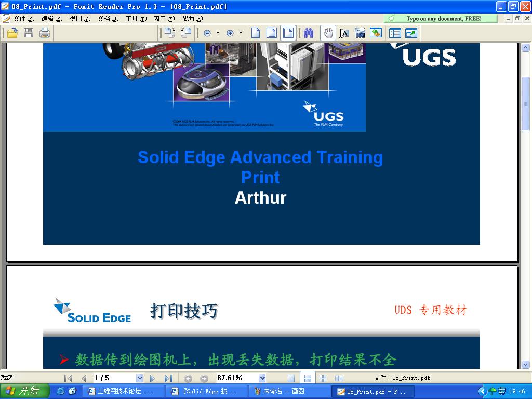Open the 工具 menu
Screen dimensions: 532x399
136,19
